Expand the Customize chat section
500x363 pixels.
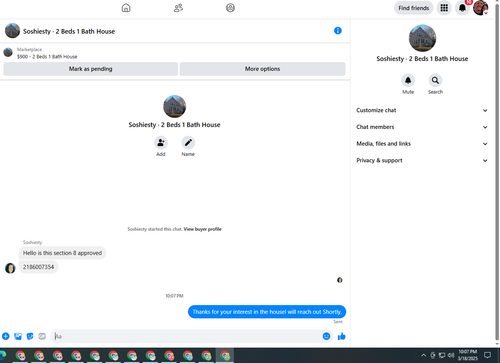pyautogui.click(x=422, y=110)
